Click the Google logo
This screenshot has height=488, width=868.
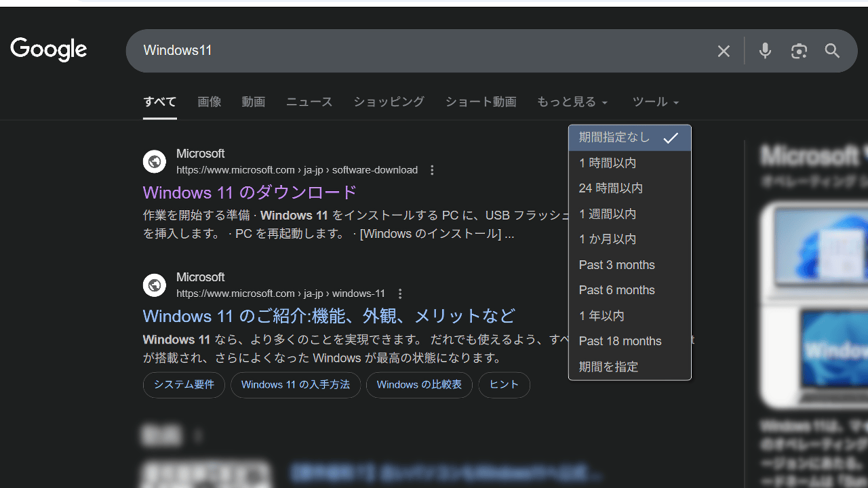[49, 49]
